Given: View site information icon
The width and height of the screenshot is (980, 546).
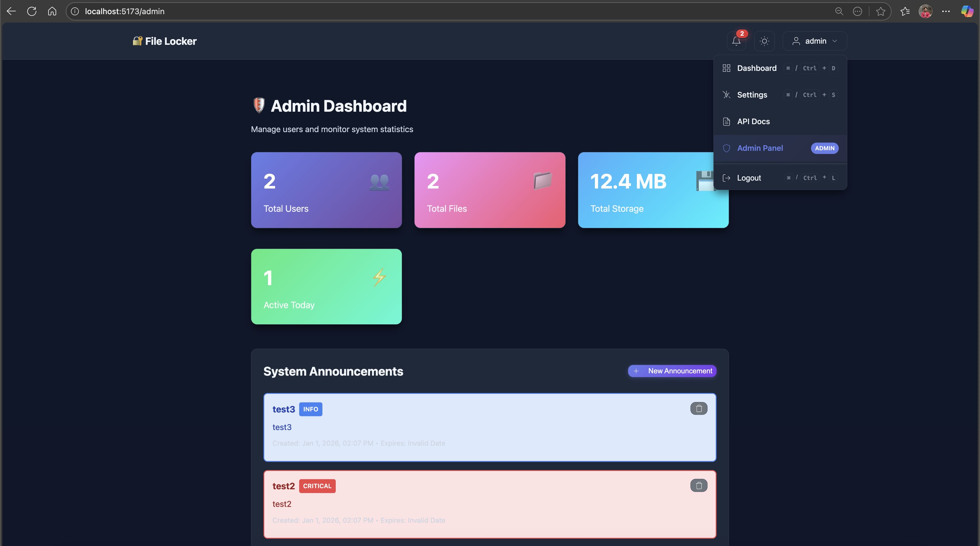Looking at the screenshot, I should pyautogui.click(x=75, y=11).
